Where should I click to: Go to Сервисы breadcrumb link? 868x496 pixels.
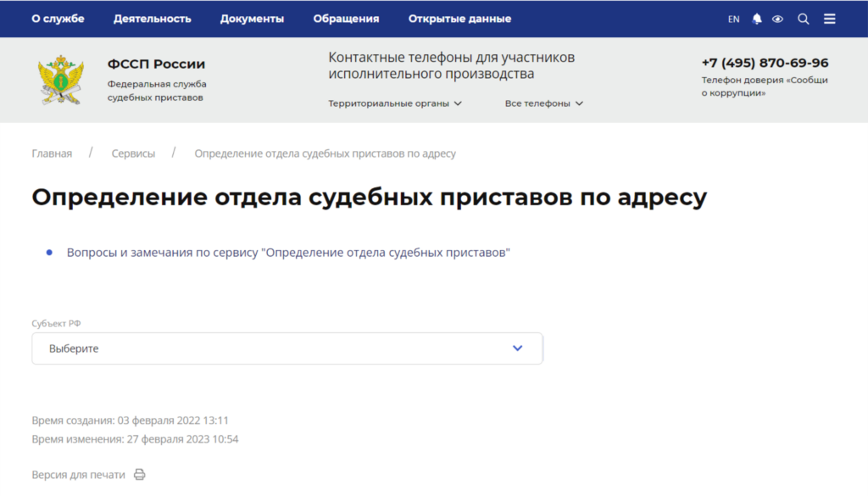point(133,153)
